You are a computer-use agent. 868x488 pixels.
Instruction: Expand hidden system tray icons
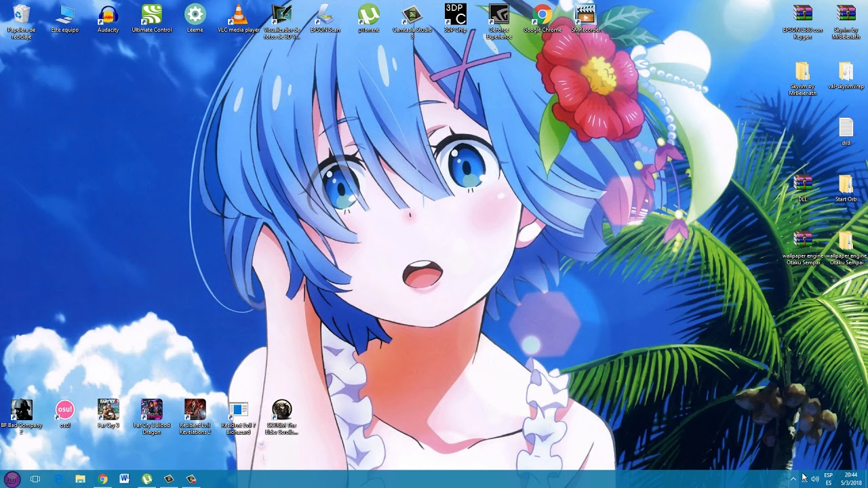[x=793, y=479]
